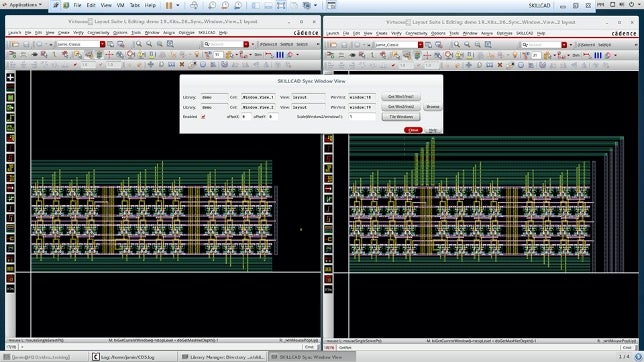This screenshot has width=644, height=362.
Task: Click the volume icon in system tray
Action: (x=621, y=5)
